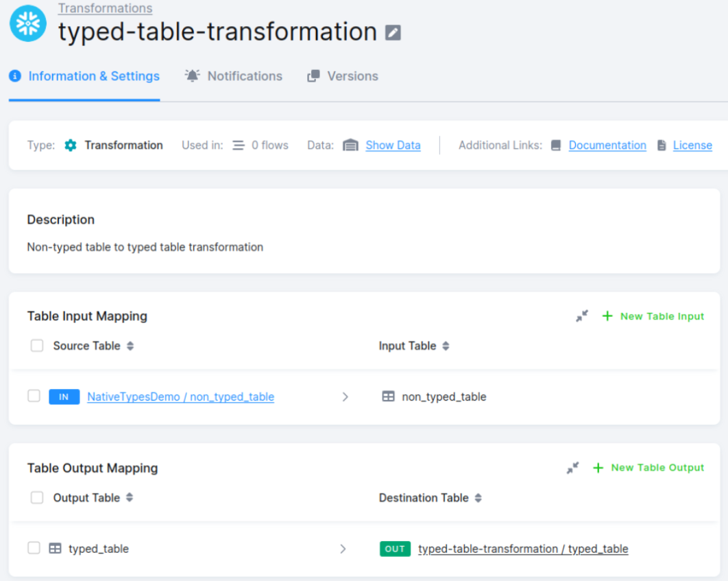Go back to Transformations breadcrumb
728x581 pixels.
click(x=106, y=8)
